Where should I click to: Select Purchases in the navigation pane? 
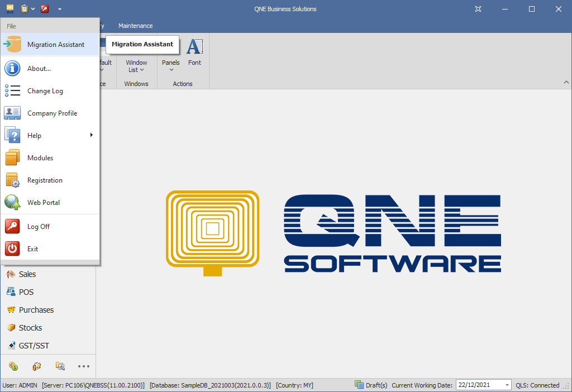tap(36, 310)
